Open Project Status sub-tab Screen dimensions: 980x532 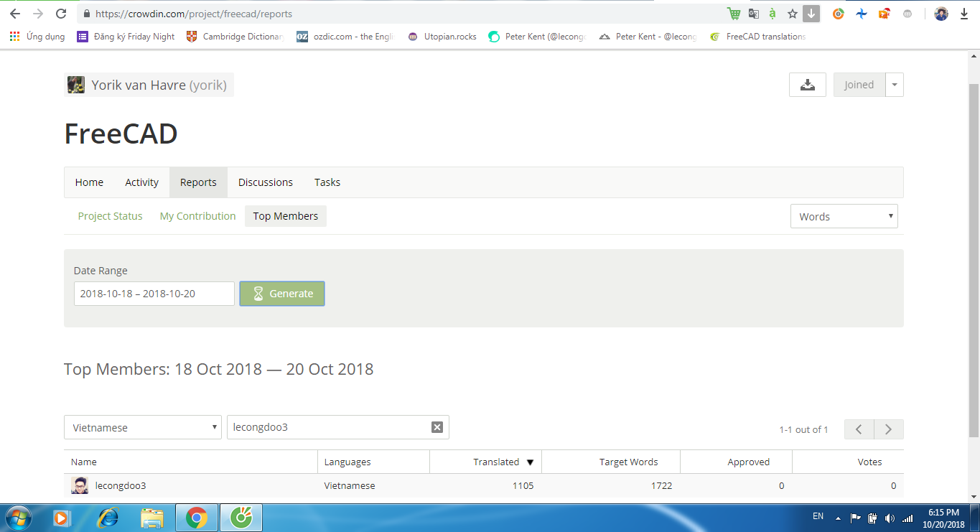point(110,216)
